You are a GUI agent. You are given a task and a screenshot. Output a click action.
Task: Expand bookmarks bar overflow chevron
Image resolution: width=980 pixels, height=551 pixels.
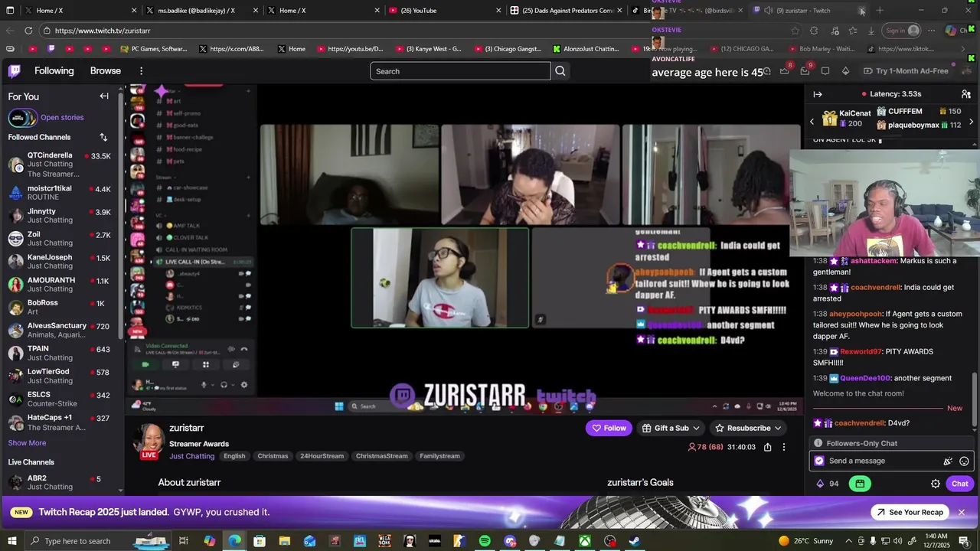coord(963,49)
